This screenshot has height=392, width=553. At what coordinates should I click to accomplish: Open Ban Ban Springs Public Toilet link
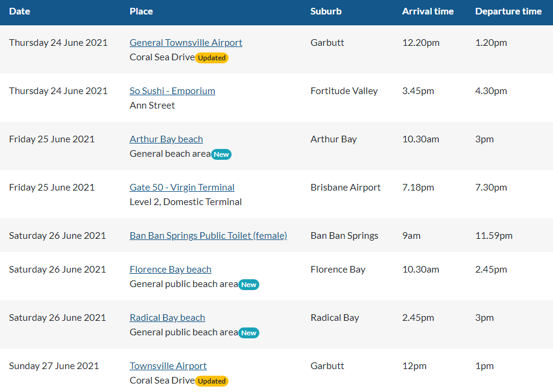(208, 236)
